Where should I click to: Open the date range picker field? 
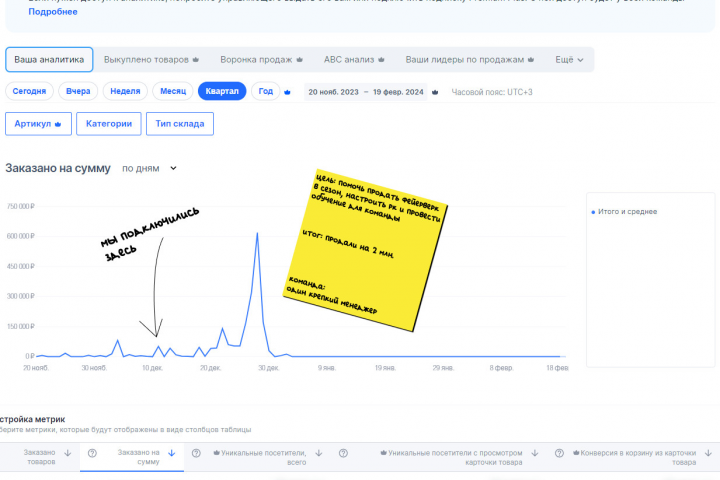point(366,92)
